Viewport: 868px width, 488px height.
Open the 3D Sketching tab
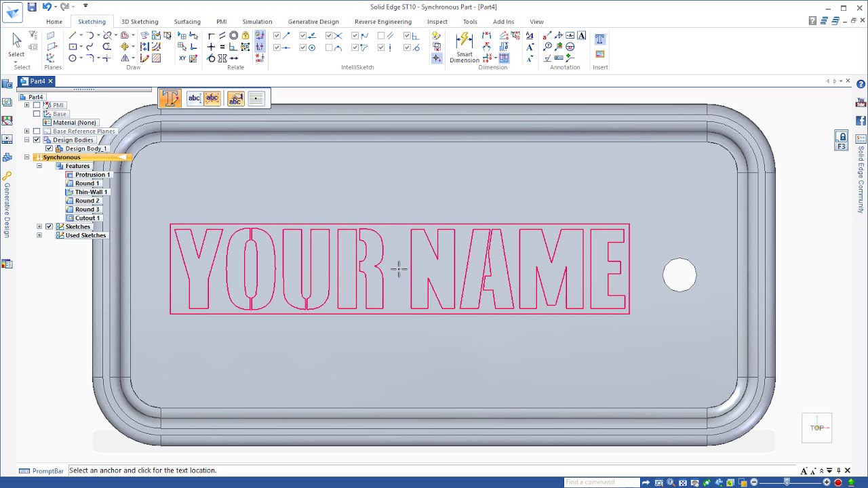140,22
